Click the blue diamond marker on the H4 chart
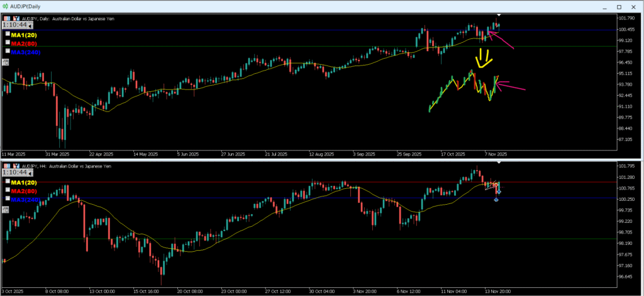Image resolution: width=644 pixels, height=296 pixels. click(x=496, y=200)
